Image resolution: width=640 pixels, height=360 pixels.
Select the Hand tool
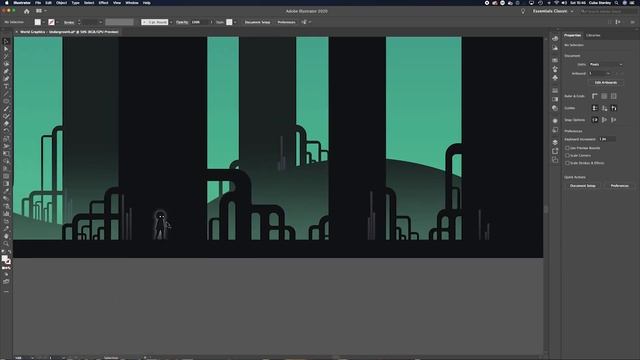[6, 236]
